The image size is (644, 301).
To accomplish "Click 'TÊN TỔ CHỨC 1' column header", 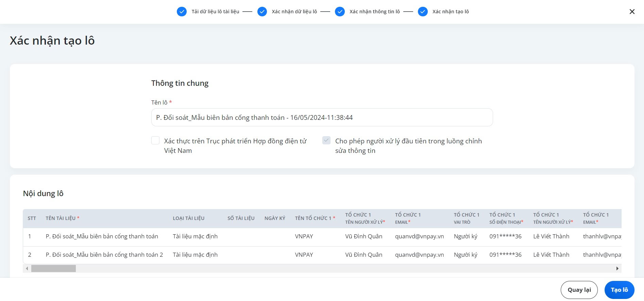I will click(x=315, y=218).
